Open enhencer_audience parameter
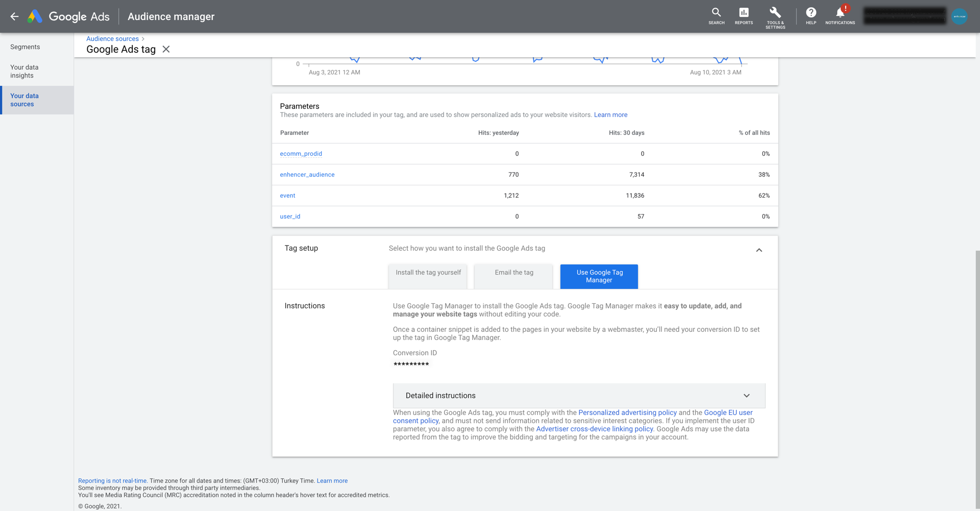Screen dimensions: 980x511 click(307, 175)
